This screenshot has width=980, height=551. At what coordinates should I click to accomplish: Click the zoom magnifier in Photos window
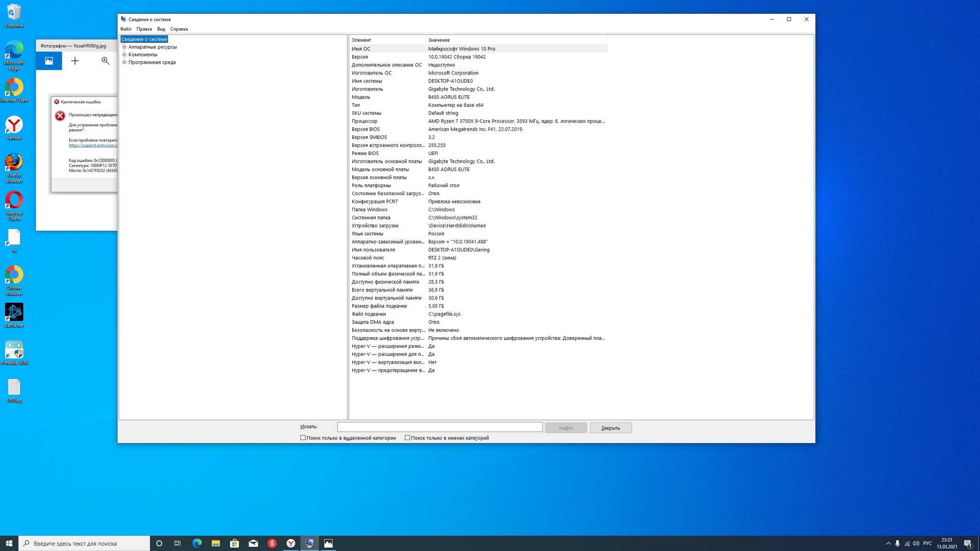[x=105, y=61]
